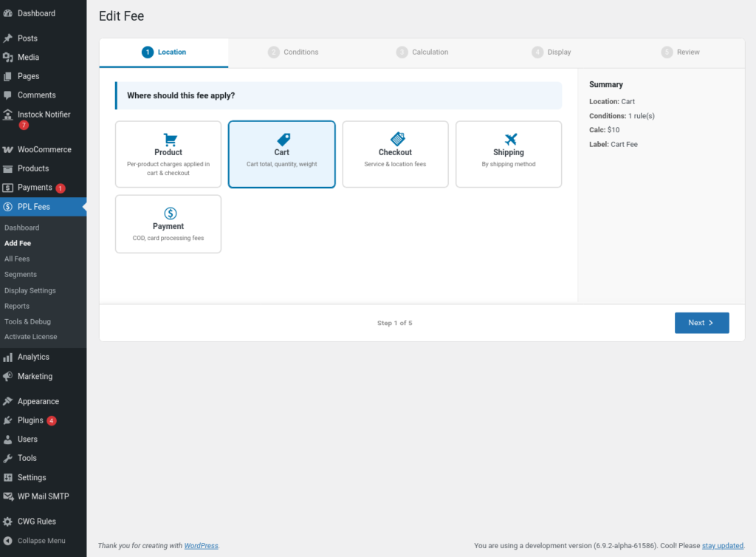Click the 'Label: Cart Fee' summary line
756x557 pixels.
(614, 144)
